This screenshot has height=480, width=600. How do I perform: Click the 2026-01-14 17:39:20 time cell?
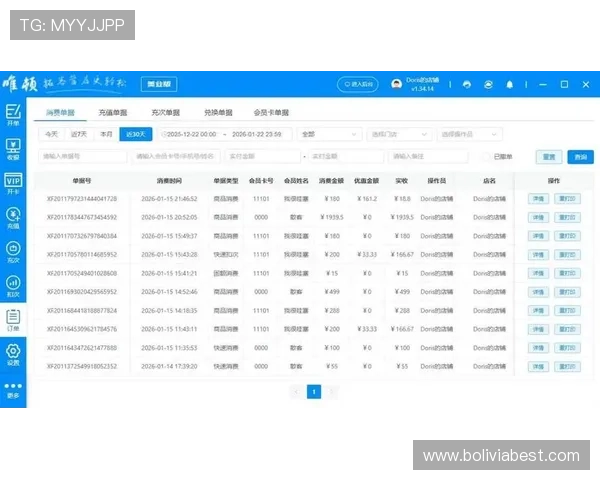(x=169, y=366)
